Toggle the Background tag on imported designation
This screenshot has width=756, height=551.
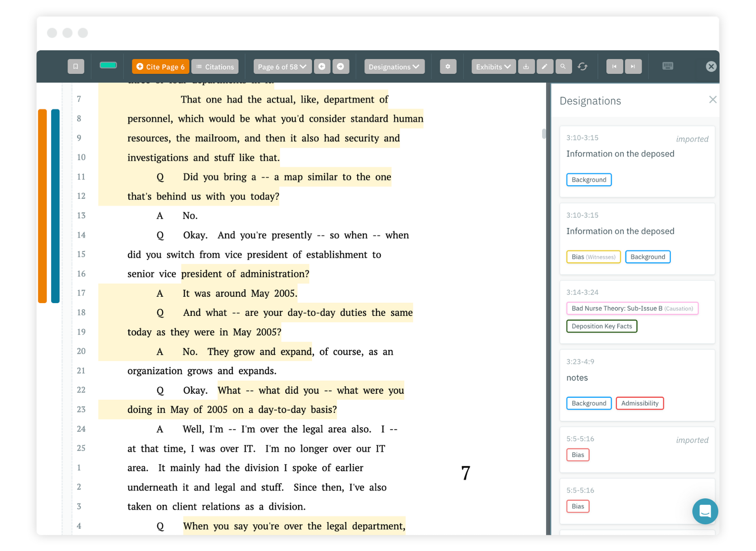click(588, 179)
